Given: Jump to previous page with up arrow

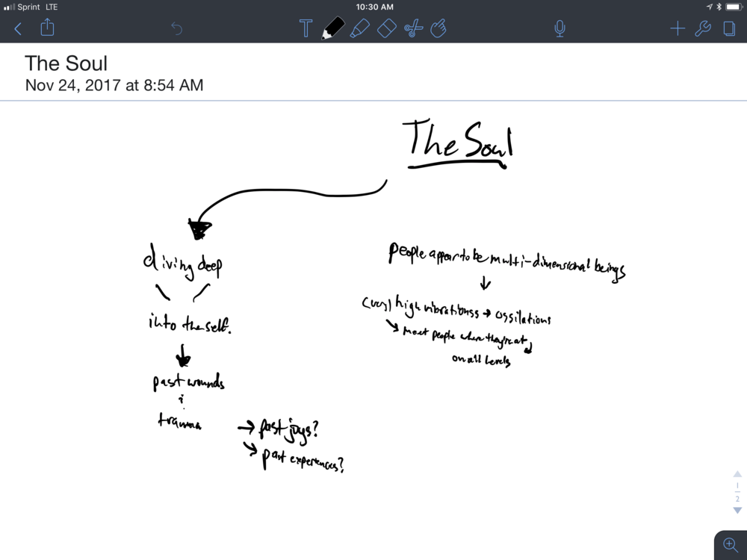Looking at the screenshot, I should click(737, 474).
